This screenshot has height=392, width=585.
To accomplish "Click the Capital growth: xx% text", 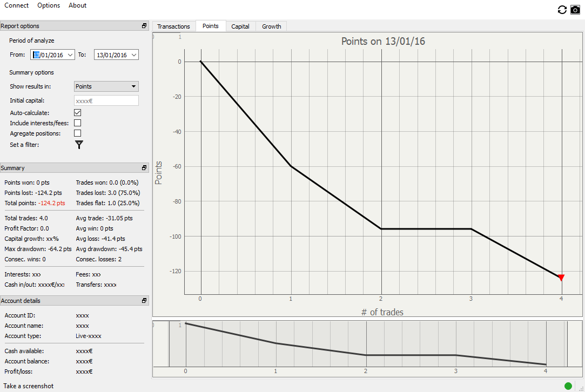I will pyautogui.click(x=31, y=239).
